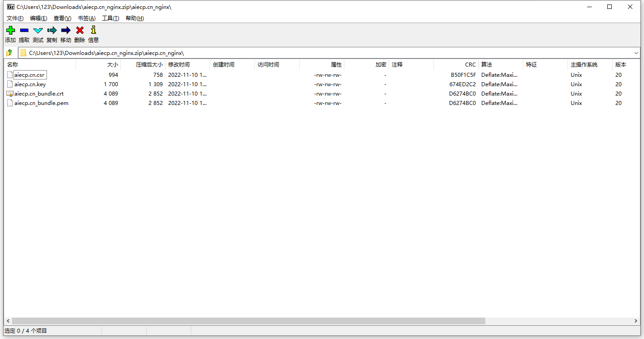Click the file icon of aiecp.cn.key
This screenshot has height=339, width=644.
pyautogui.click(x=10, y=84)
